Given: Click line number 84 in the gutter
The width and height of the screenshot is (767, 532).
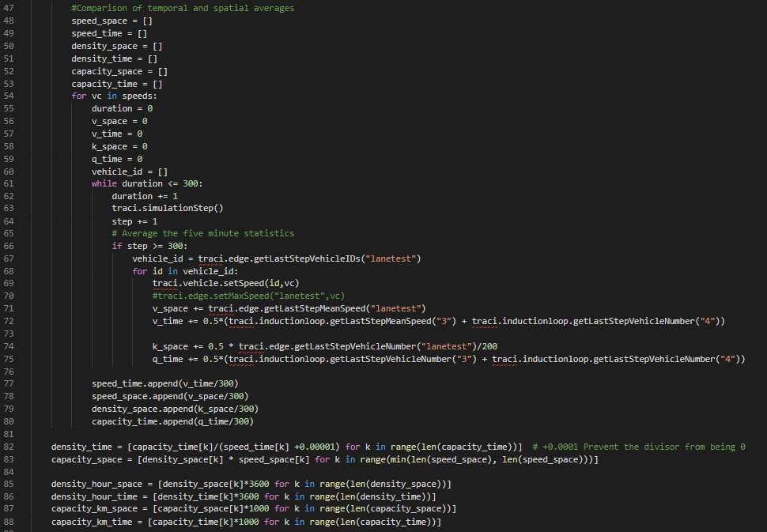Looking at the screenshot, I should tap(9, 473).
